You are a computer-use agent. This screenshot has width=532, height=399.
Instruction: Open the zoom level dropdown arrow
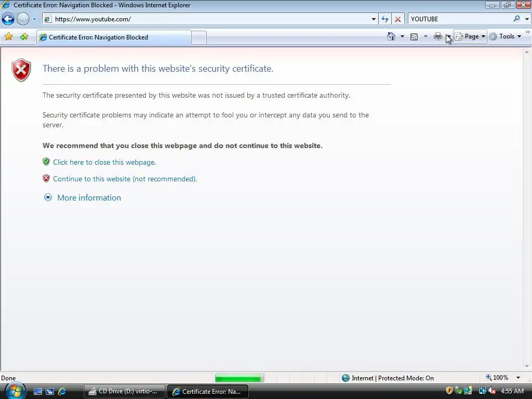[x=518, y=378]
